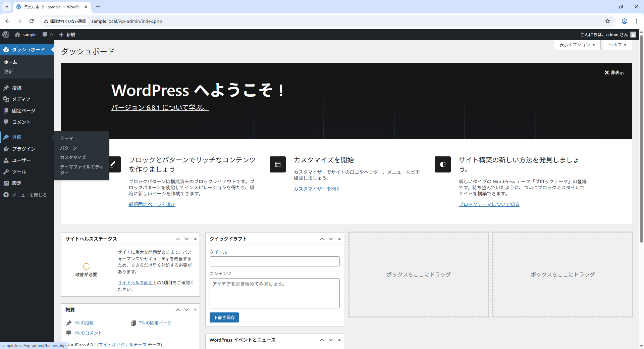This screenshot has width=644, height=349.
Task: Move クイックドラフト box down
Action: click(x=331, y=239)
